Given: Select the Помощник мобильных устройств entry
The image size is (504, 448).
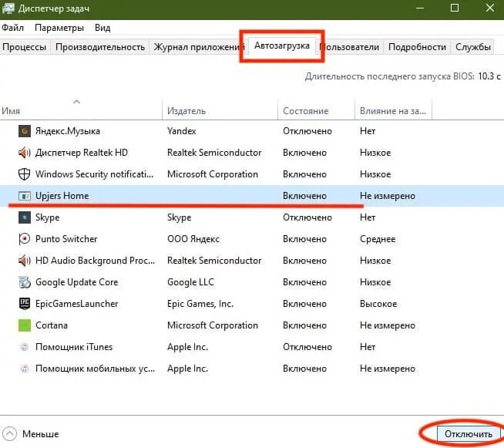Looking at the screenshot, I should coord(95,369).
